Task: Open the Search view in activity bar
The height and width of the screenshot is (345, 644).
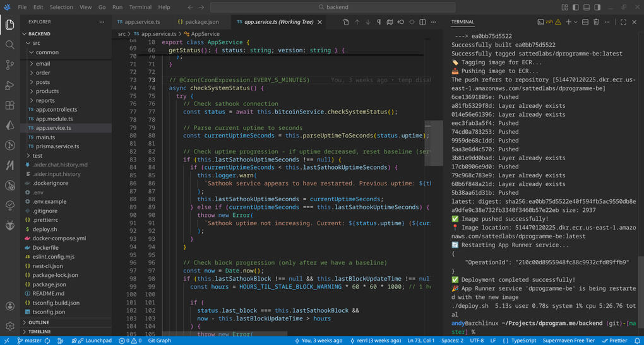Action: pyautogui.click(x=10, y=45)
